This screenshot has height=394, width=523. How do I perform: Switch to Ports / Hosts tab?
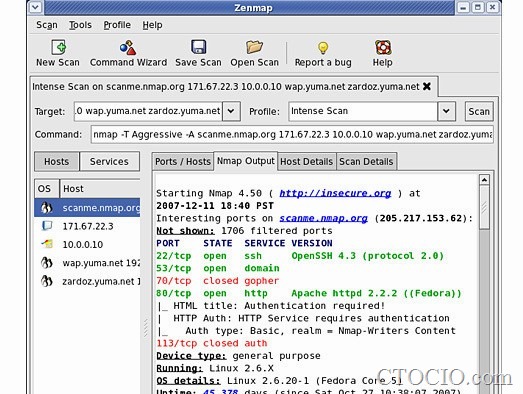click(183, 161)
